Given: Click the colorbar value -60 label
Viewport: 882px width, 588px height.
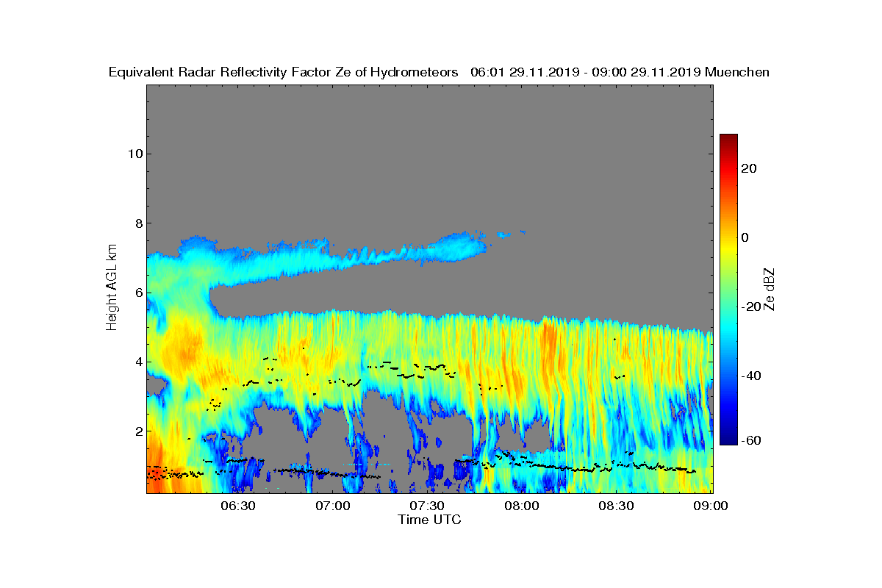Looking at the screenshot, I should click(750, 440).
